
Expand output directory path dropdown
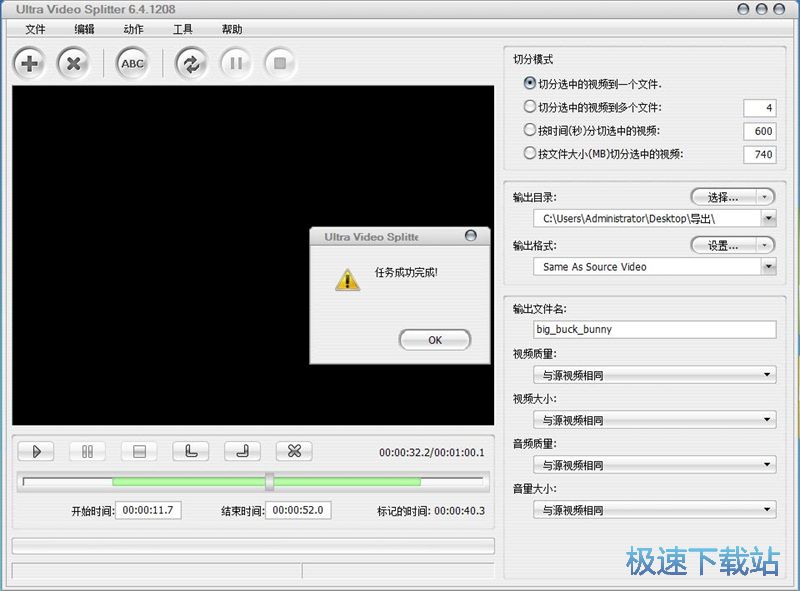point(768,218)
